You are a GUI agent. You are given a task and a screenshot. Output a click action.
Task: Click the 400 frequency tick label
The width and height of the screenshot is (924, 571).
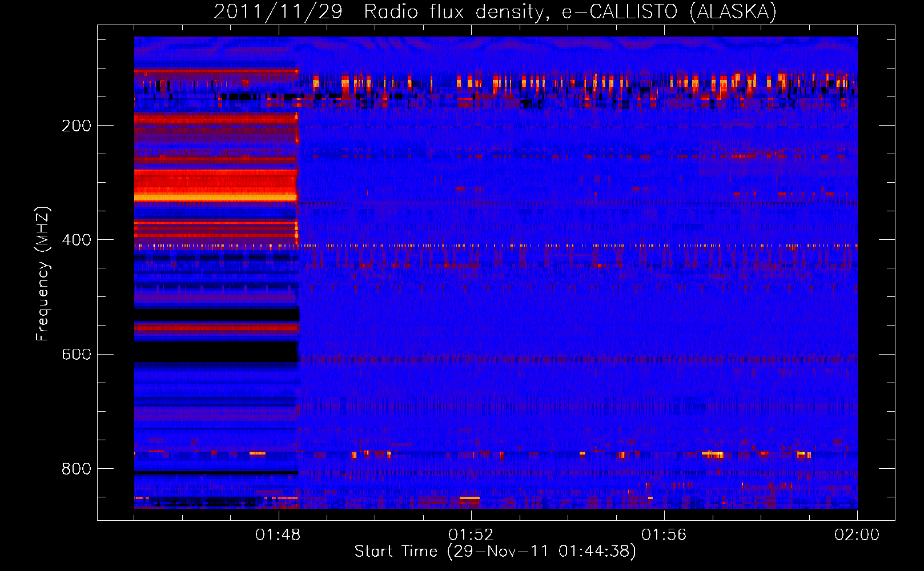pyautogui.click(x=77, y=240)
